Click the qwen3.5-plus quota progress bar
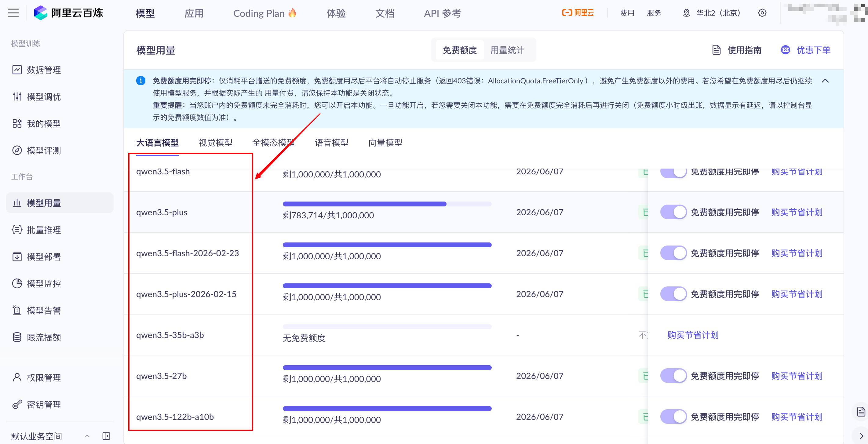The height and width of the screenshot is (444, 868). point(387,204)
